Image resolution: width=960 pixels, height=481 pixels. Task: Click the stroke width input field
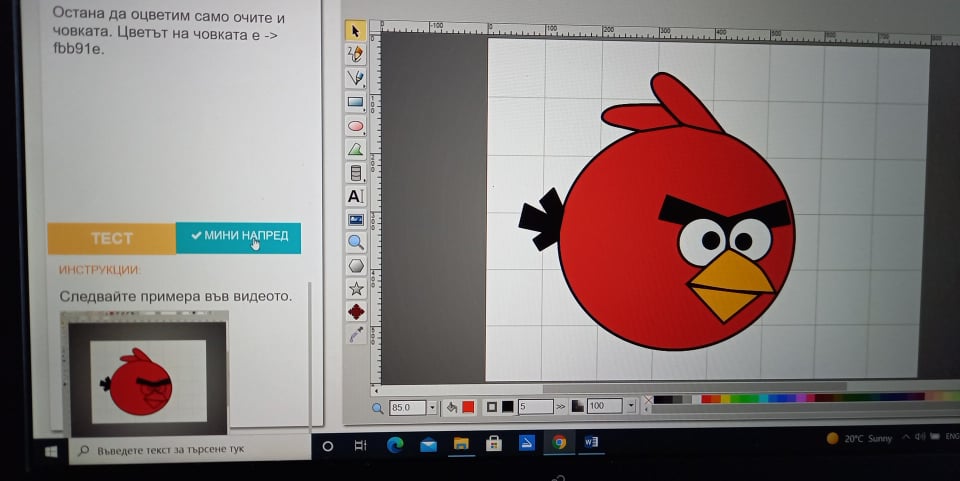coord(534,407)
